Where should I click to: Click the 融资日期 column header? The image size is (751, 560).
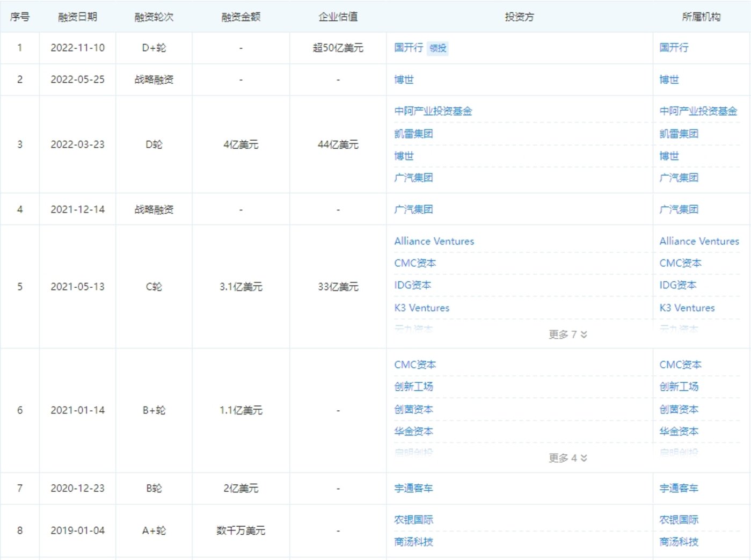77,17
